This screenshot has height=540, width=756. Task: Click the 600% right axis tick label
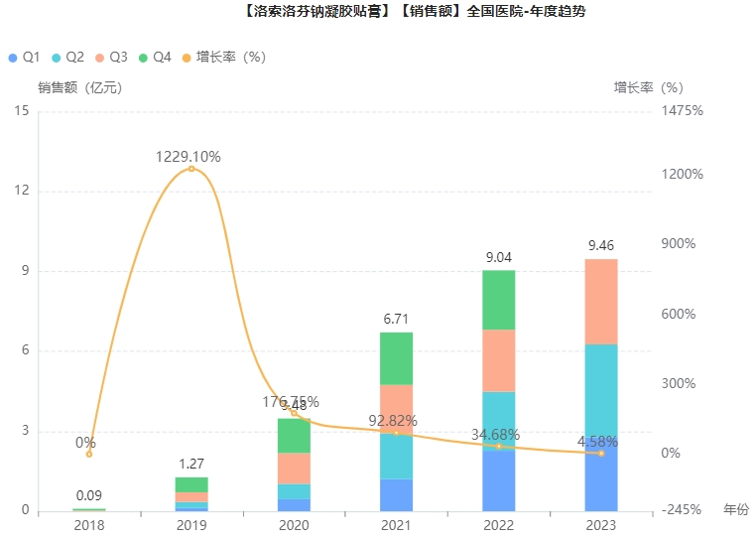679,314
